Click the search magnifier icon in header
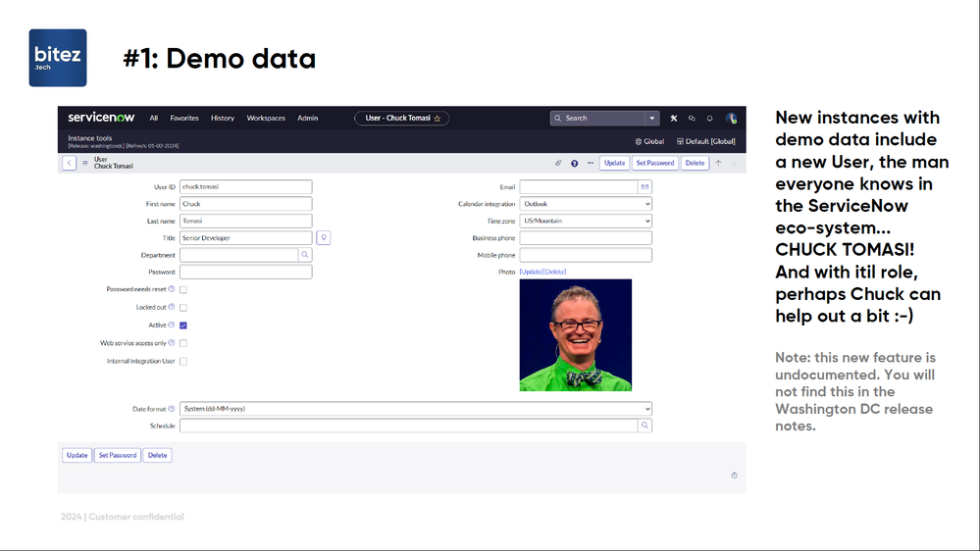Image resolution: width=980 pixels, height=551 pixels. (557, 118)
